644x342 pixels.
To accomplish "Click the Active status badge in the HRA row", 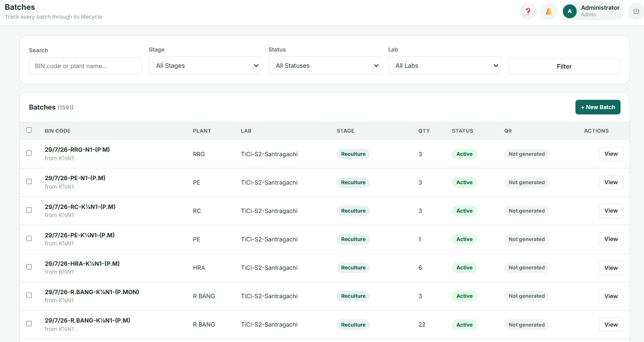I will click(x=464, y=267).
